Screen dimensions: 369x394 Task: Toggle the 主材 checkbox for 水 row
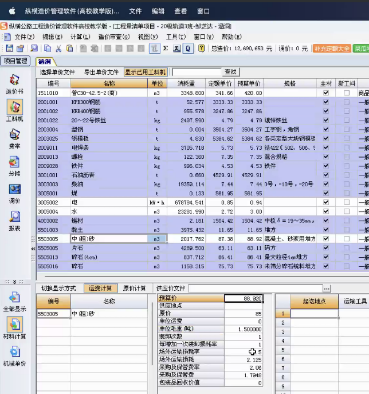point(326,211)
